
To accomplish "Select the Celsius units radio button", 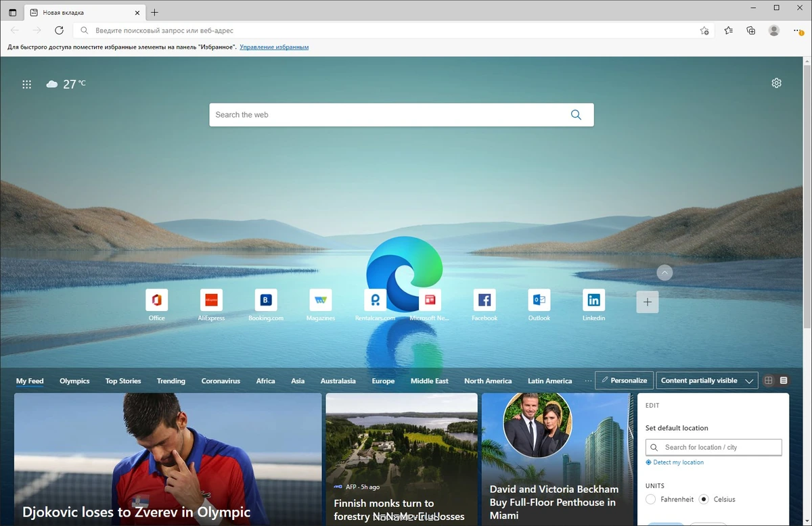I will coord(704,499).
